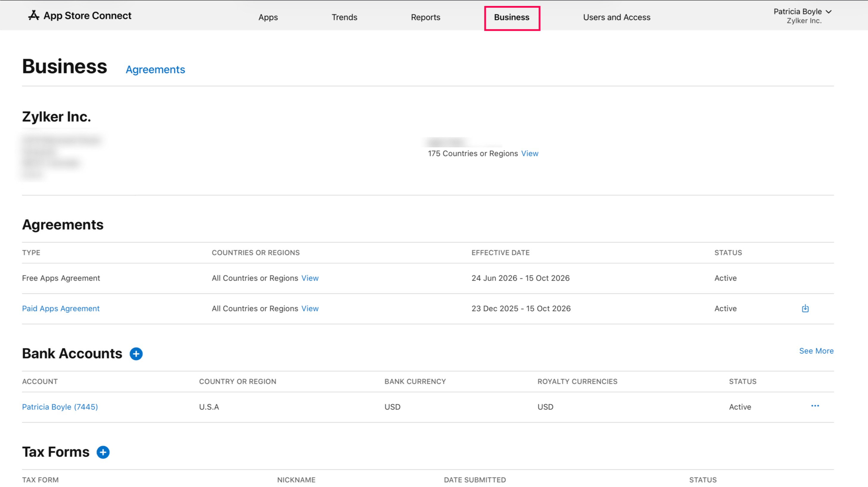Click the Agreements link beside Business heading
Screen dimensions: 868x487
(x=155, y=69)
